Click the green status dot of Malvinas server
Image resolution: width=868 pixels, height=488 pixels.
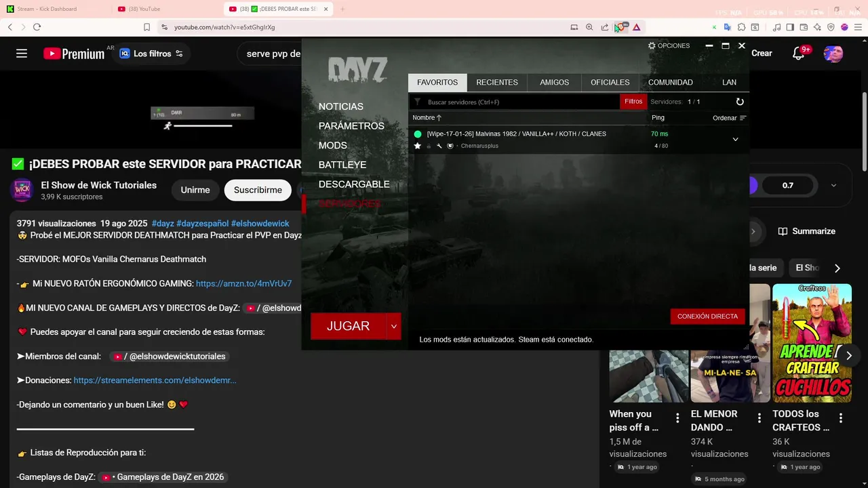(418, 134)
